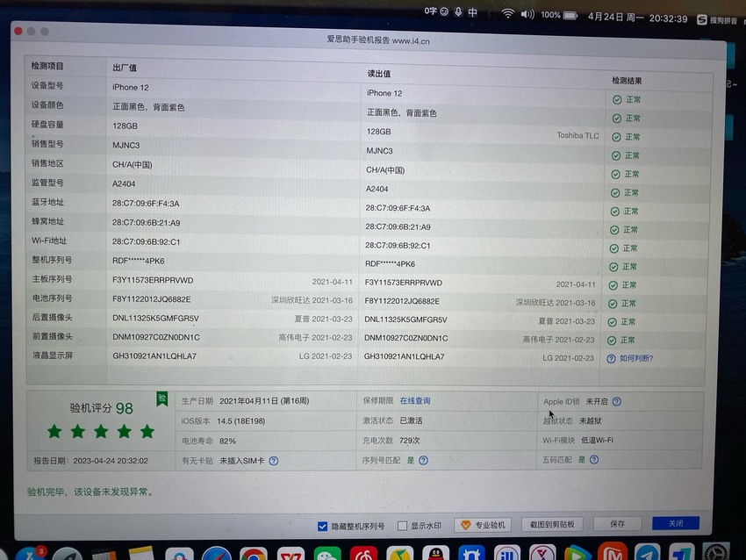Open WeChat from the dock

[x=327, y=554]
